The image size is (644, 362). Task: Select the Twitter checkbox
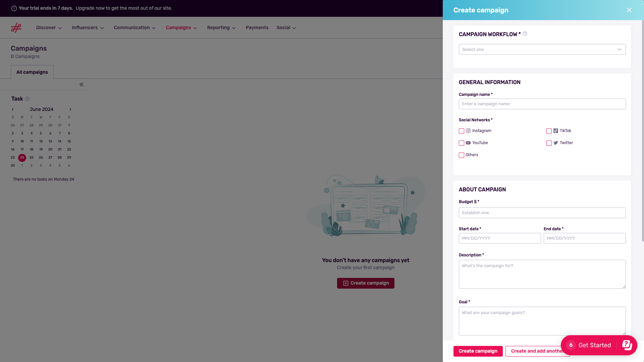pyautogui.click(x=549, y=143)
